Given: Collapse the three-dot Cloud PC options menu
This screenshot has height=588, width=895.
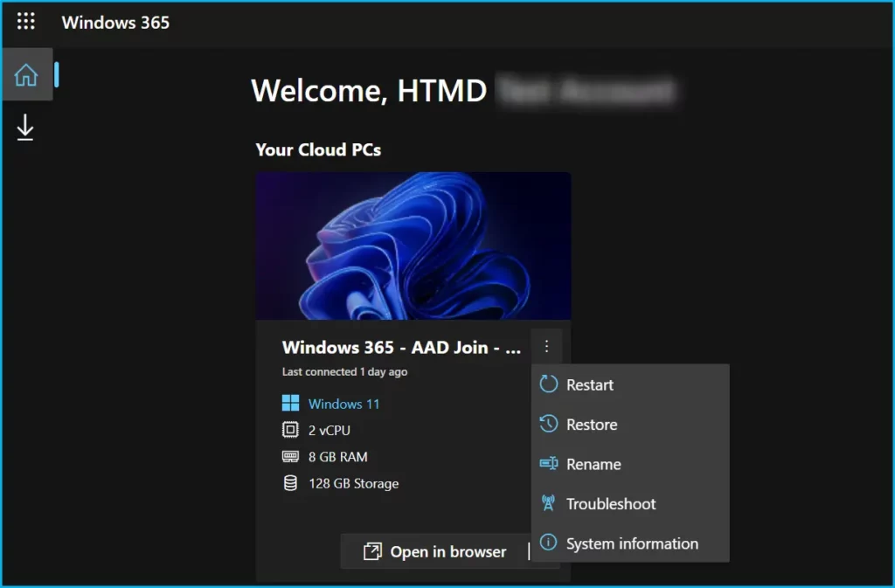Looking at the screenshot, I should 546,347.
